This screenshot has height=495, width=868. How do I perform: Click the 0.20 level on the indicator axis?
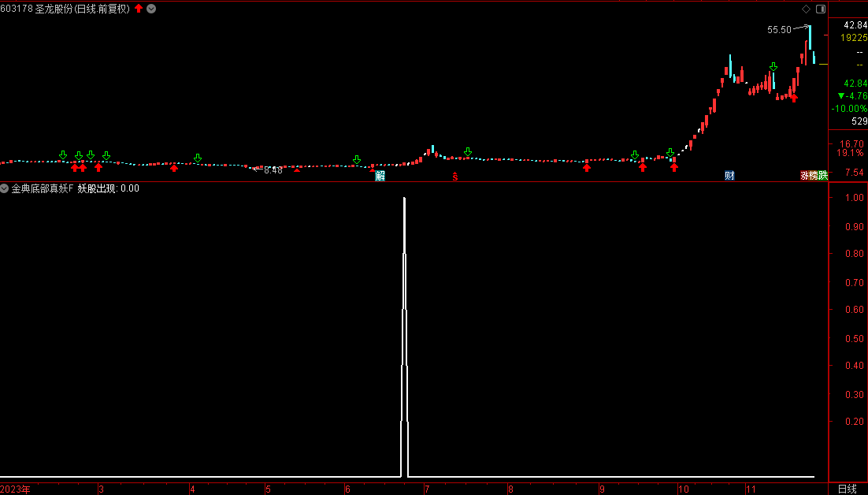[854, 422]
